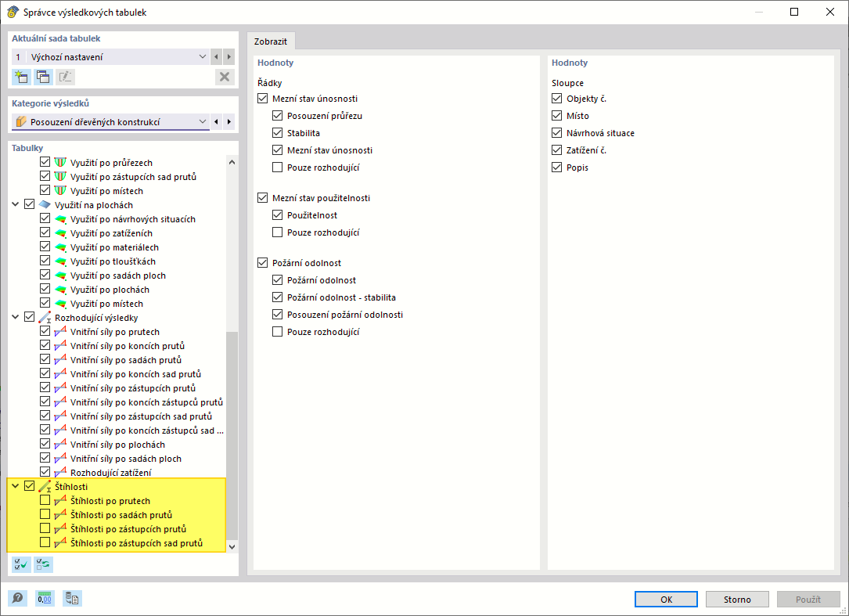Screen dimensions: 849x616
Task: Collapse Štíhlosti tree group
Action: point(16,487)
